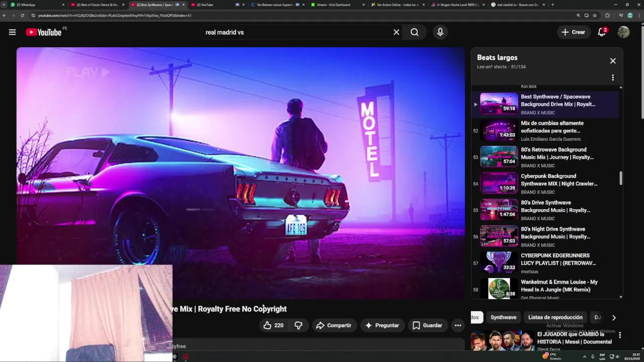Image resolution: width=644 pixels, height=362 pixels.
Task: Close the Beats largos playlist panel
Action: 613,61
